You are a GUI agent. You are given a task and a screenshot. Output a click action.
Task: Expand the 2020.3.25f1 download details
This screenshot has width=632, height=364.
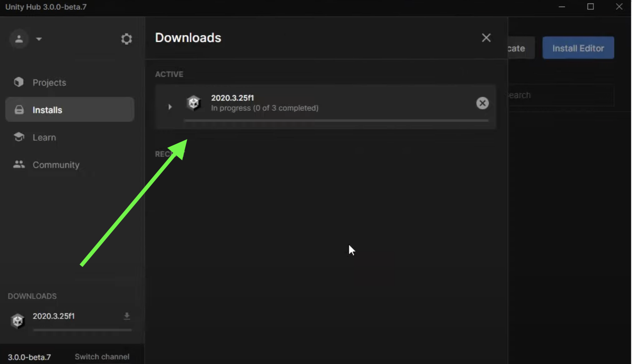click(x=170, y=106)
